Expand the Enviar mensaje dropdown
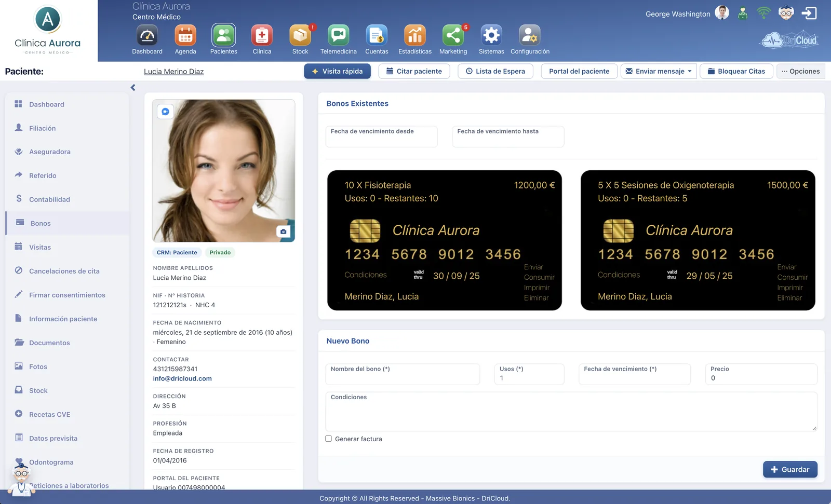Screen dimensions: 831x504 click(659, 71)
